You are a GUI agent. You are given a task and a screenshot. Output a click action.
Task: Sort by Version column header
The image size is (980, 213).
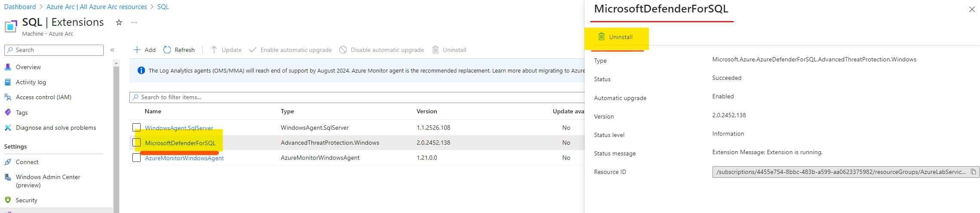(427, 111)
